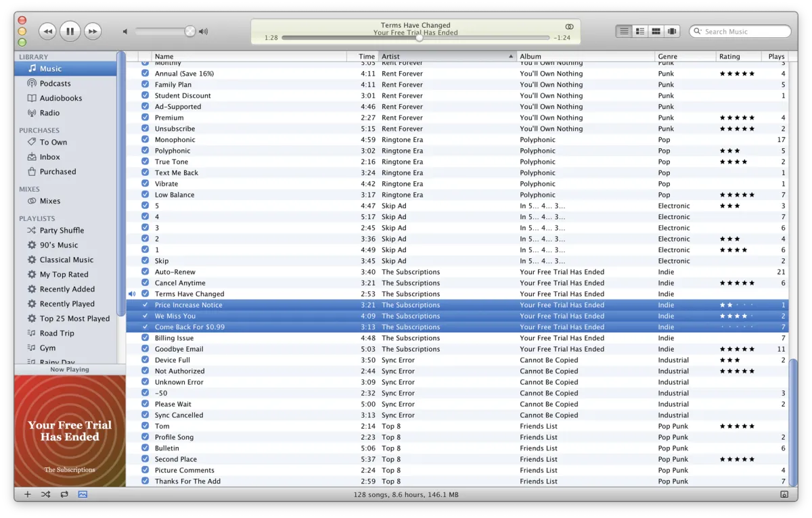Open Recently Added playlist
The height and width of the screenshot is (518, 812).
pyautogui.click(x=66, y=289)
